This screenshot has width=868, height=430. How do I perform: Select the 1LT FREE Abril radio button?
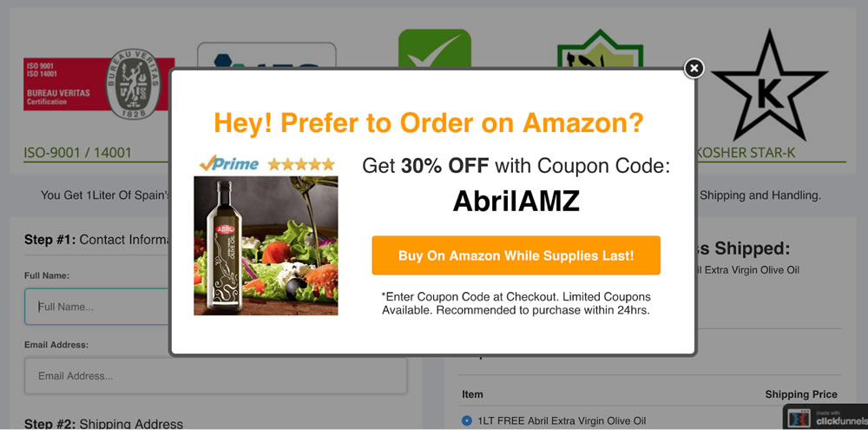tap(467, 421)
